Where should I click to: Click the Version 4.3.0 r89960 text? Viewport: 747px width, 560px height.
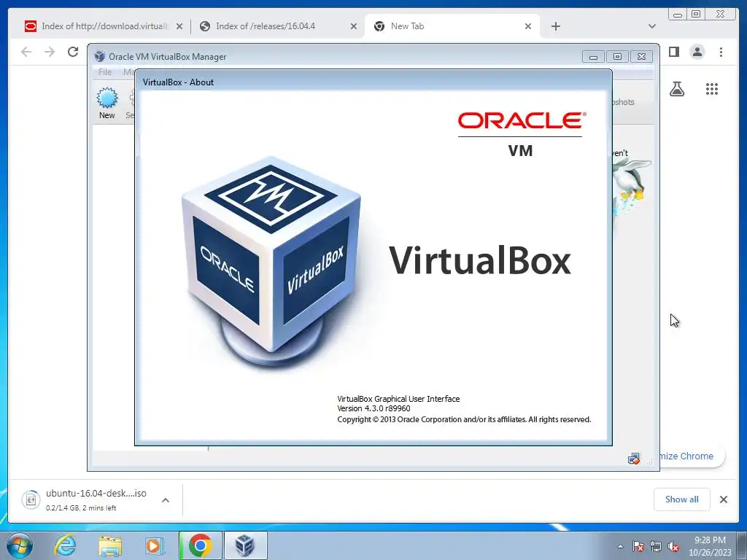(x=373, y=408)
